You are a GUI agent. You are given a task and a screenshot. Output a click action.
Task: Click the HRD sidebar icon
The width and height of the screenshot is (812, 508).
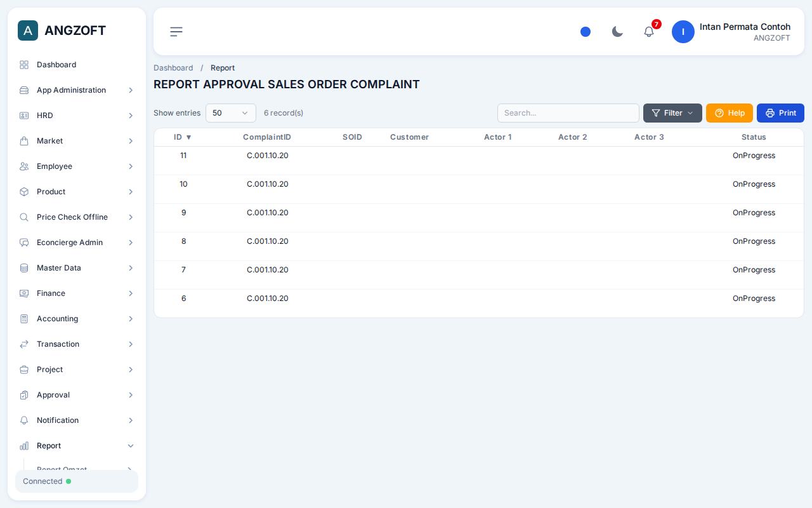click(24, 116)
